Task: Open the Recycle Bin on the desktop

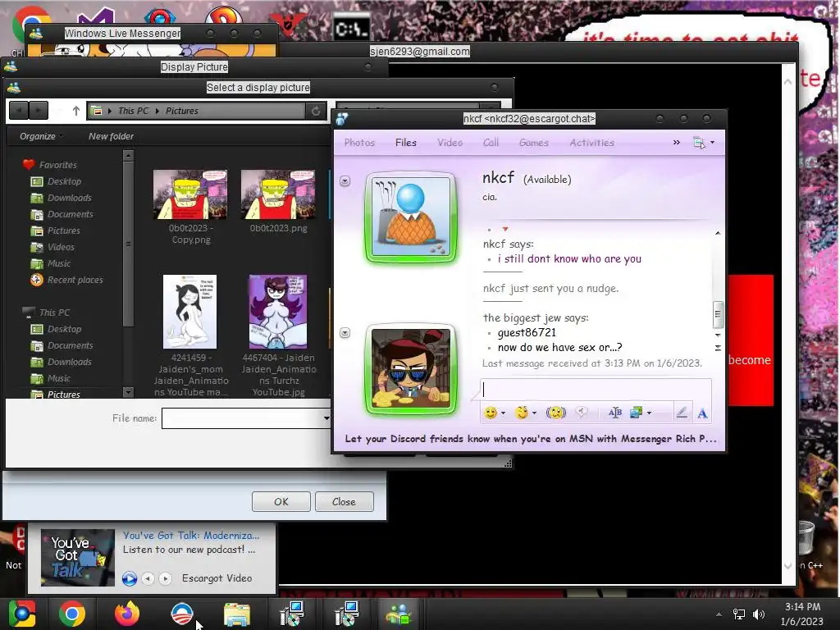Action: pos(807,538)
